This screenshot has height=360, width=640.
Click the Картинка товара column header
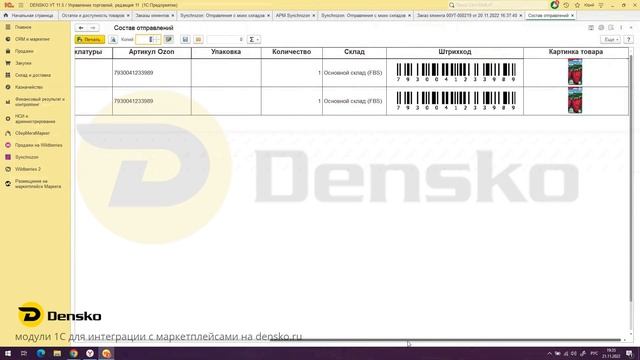576,52
